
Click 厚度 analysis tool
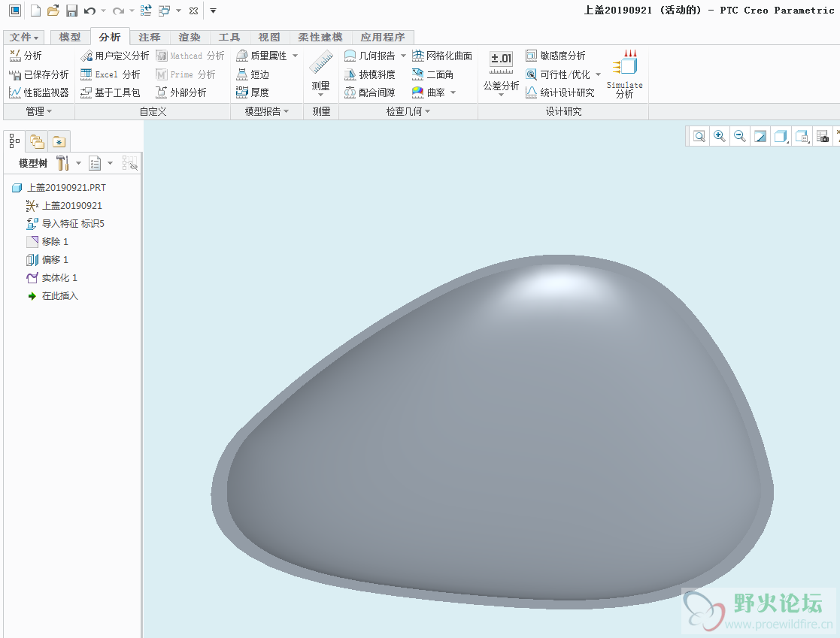pyautogui.click(x=253, y=92)
